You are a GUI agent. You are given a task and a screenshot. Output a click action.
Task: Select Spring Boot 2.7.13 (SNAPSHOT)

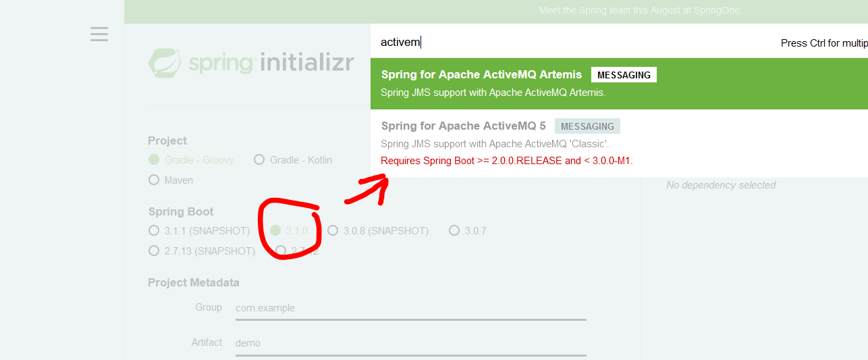tap(202, 251)
